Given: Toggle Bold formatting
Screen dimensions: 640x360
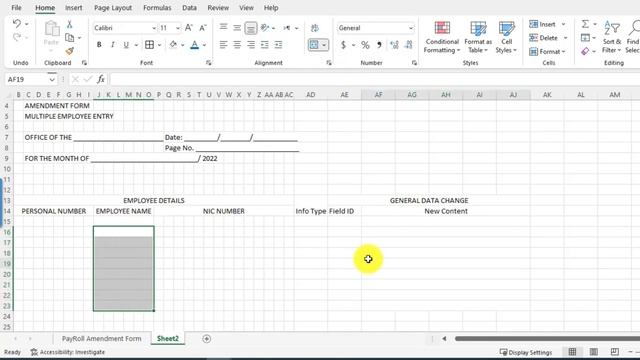Looking at the screenshot, I should pos(99,45).
